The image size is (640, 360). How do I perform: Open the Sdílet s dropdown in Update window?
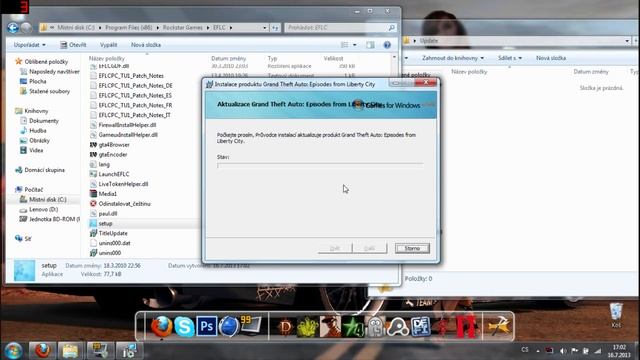click(x=509, y=58)
